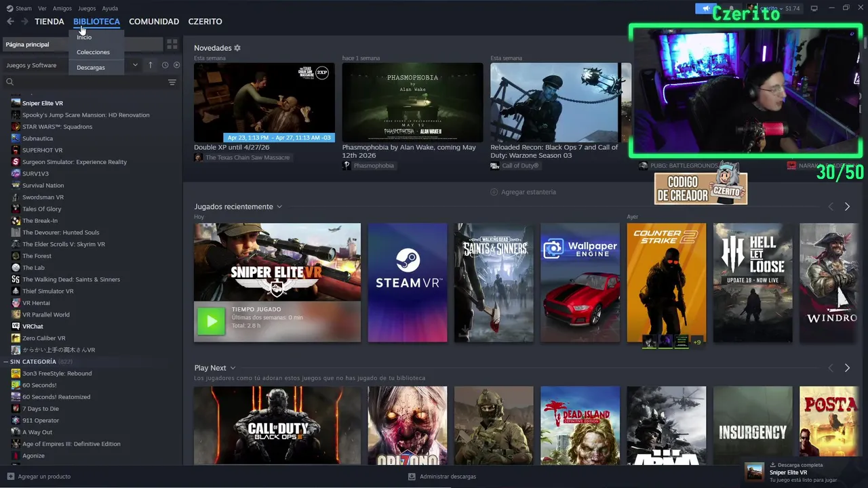Open the Amigos menu

pos(62,8)
